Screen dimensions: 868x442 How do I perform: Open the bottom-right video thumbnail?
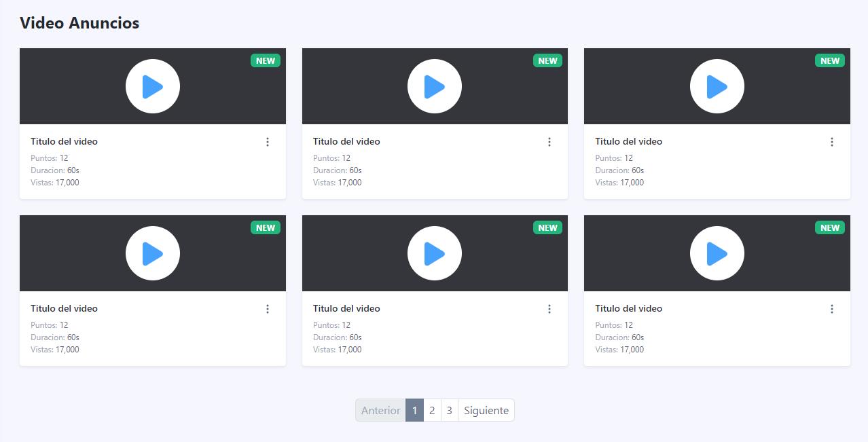point(717,253)
